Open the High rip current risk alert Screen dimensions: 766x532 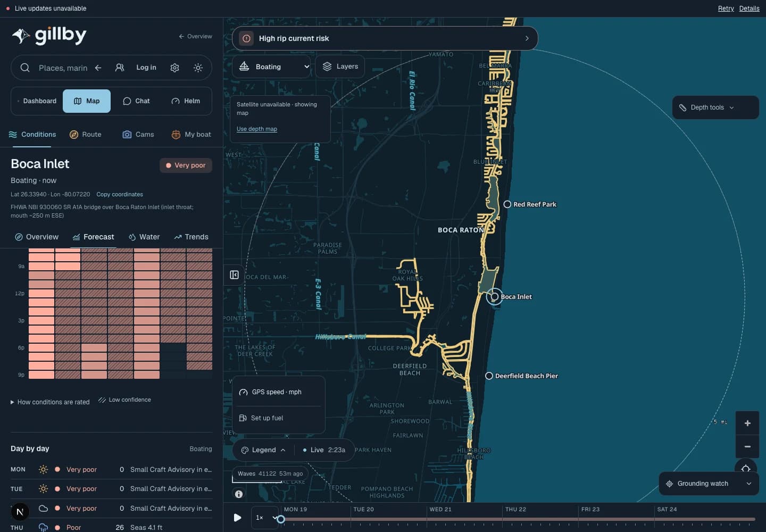click(385, 38)
